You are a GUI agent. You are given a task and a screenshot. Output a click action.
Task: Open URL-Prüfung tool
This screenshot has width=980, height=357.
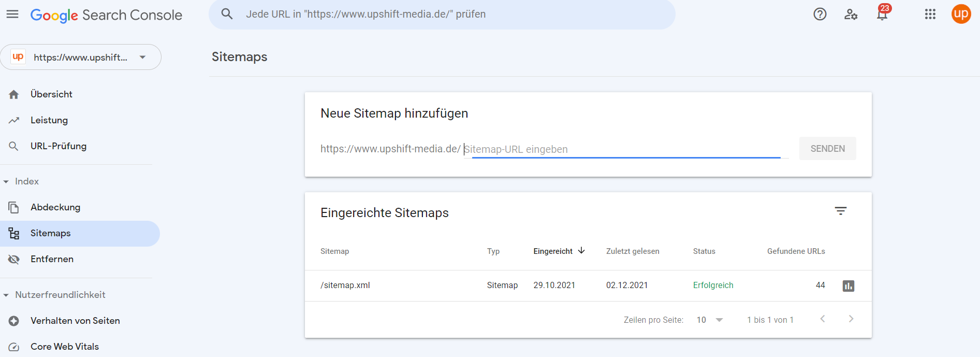(x=58, y=146)
